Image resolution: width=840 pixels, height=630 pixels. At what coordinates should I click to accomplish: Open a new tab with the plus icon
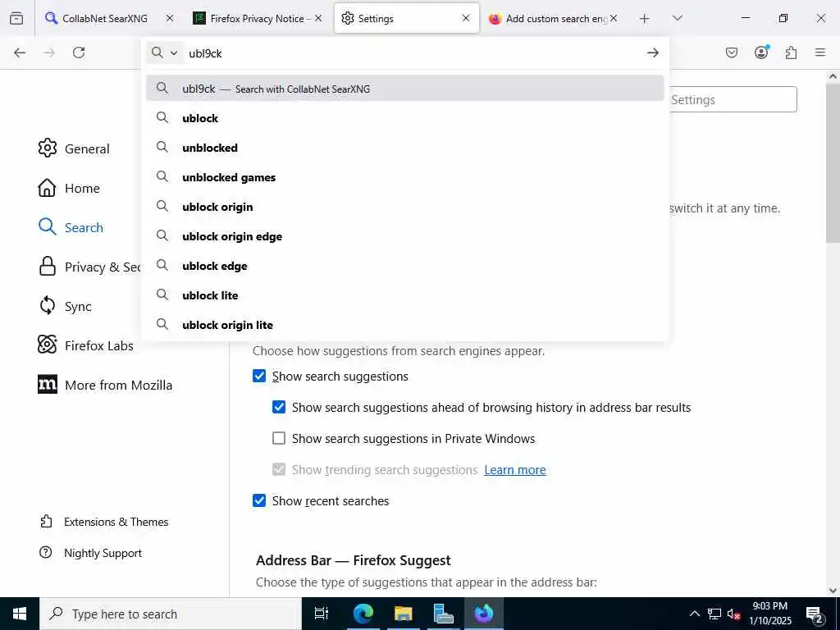tap(645, 19)
